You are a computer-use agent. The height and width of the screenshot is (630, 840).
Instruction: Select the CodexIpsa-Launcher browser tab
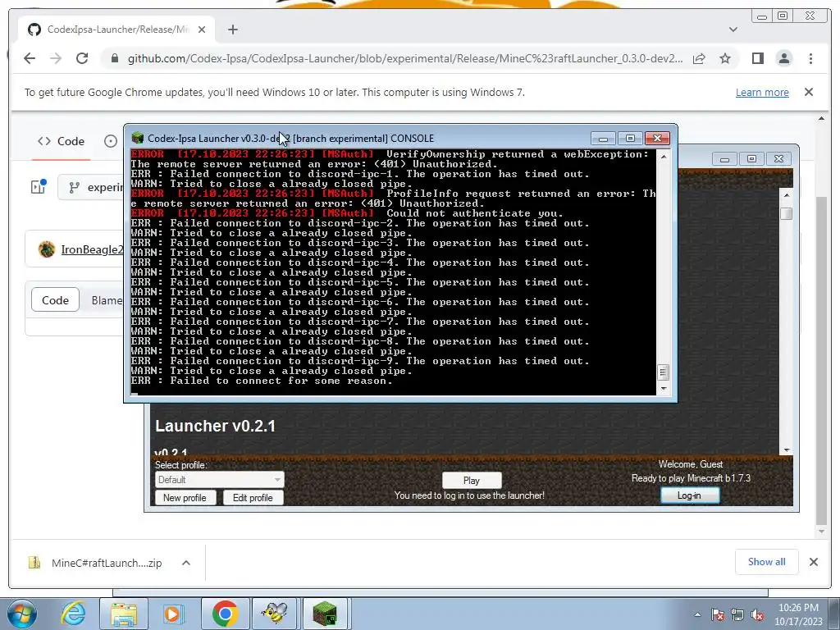116,30
